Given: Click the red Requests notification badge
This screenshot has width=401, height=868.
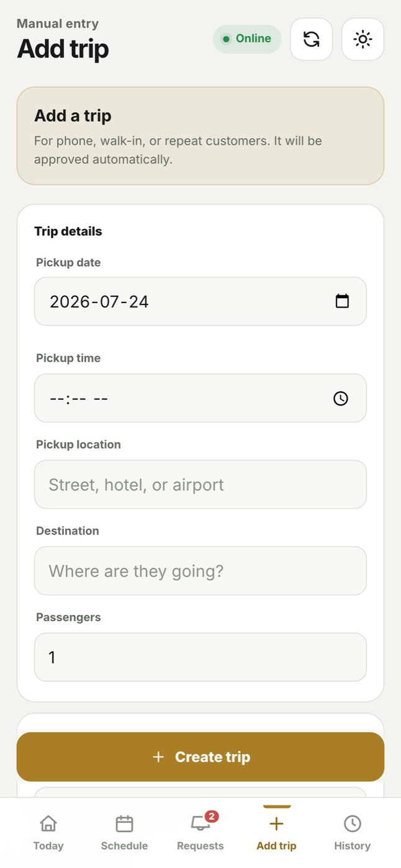Looking at the screenshot, I should click(x=212, y=817).
